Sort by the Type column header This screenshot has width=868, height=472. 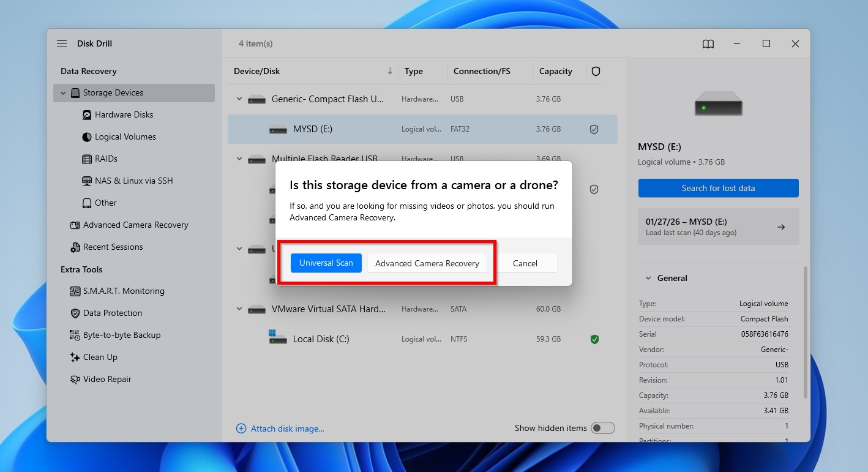(x=414, y=71)
